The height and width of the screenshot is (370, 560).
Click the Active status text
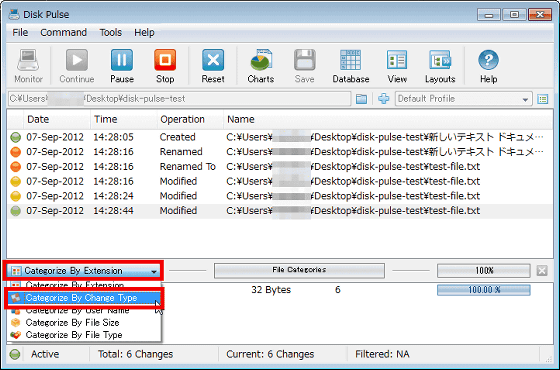tap(45, 354)
